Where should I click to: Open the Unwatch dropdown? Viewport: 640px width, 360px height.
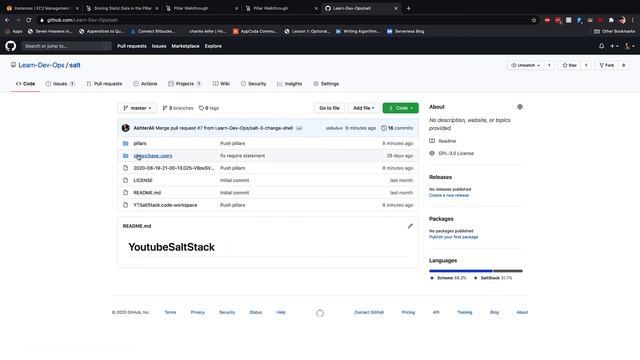click(x=526, y=65)
